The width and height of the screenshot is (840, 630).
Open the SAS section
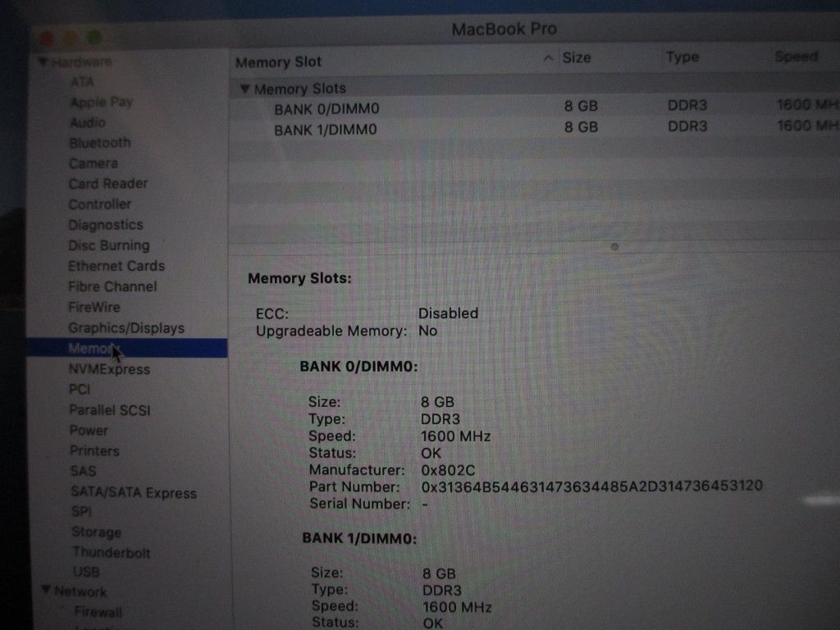(x=84, y=472)
